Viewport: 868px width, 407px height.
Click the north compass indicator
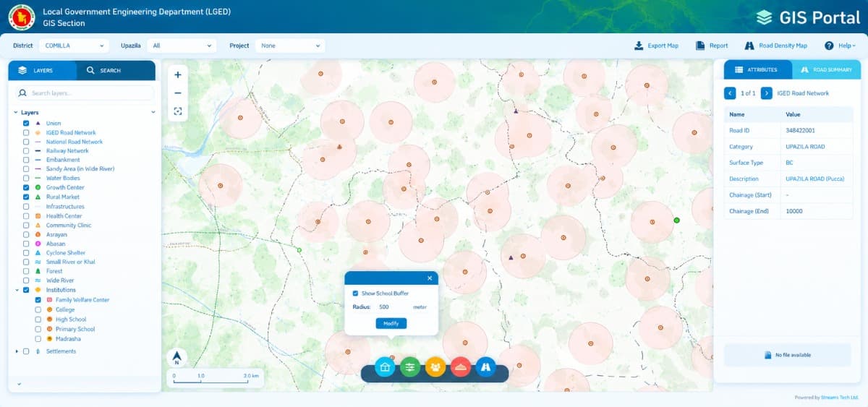176,358
